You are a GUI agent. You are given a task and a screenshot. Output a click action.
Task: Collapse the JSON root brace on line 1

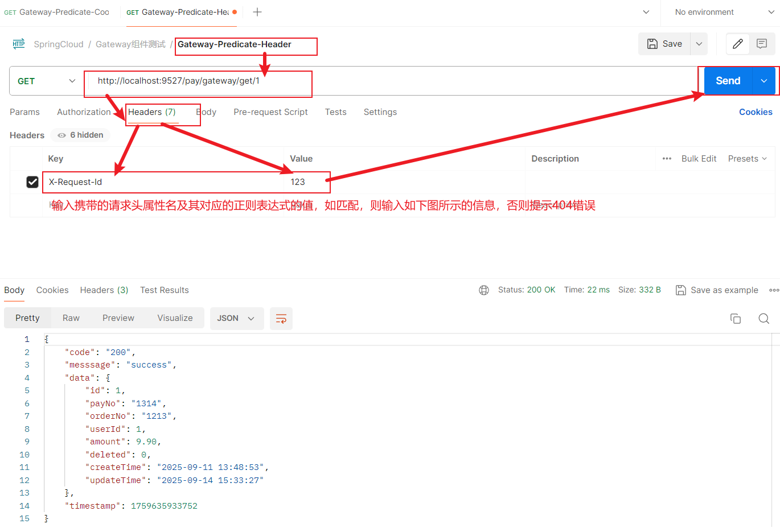tap(47, 339)
